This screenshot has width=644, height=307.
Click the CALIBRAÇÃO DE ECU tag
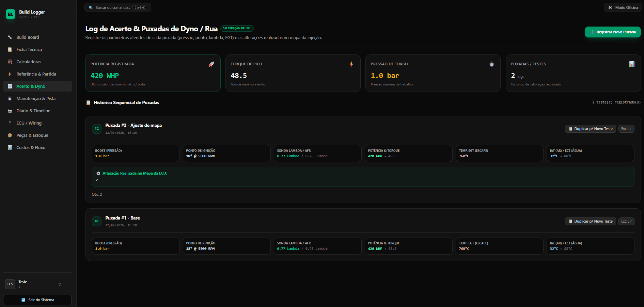click(x=237, y=29)
